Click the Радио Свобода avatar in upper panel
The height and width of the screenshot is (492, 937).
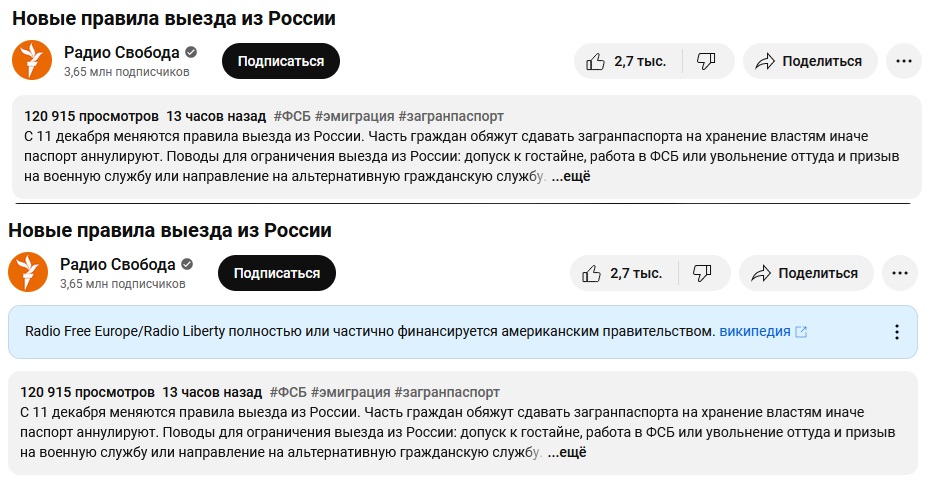coord(32,60)
